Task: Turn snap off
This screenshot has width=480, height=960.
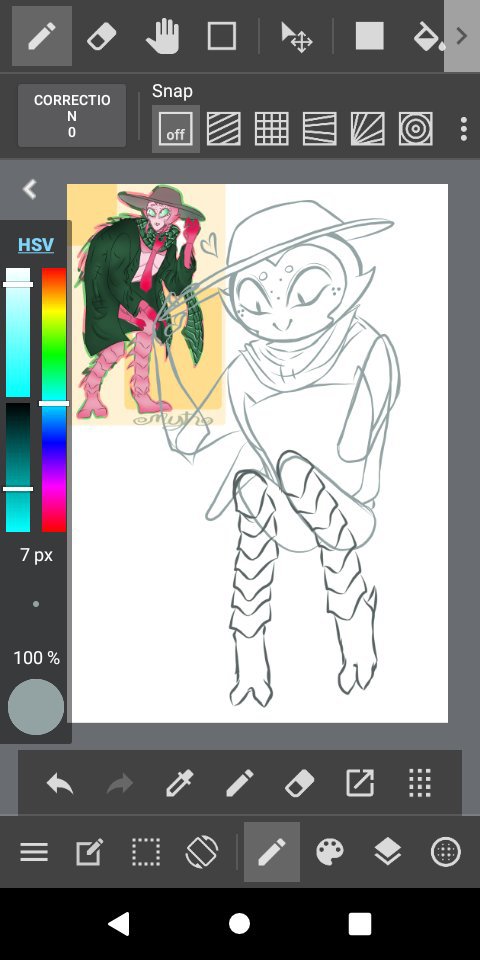Action: [176, 129]
